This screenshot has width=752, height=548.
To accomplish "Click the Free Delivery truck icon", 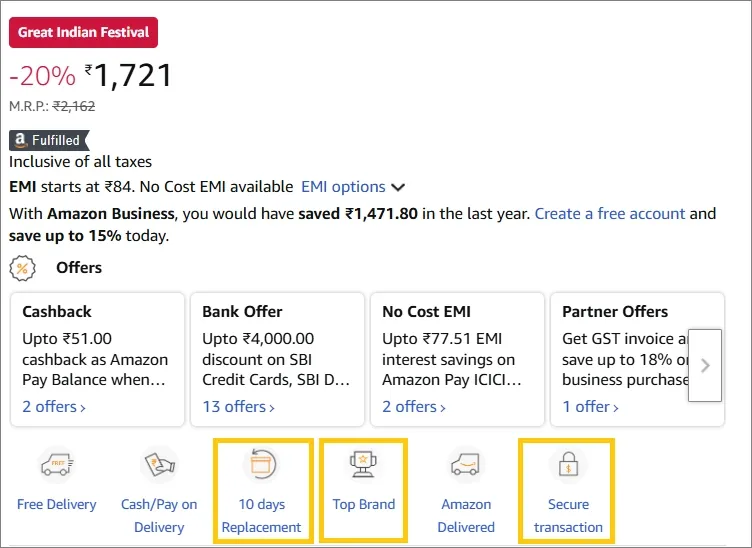I will click(56, 466).
